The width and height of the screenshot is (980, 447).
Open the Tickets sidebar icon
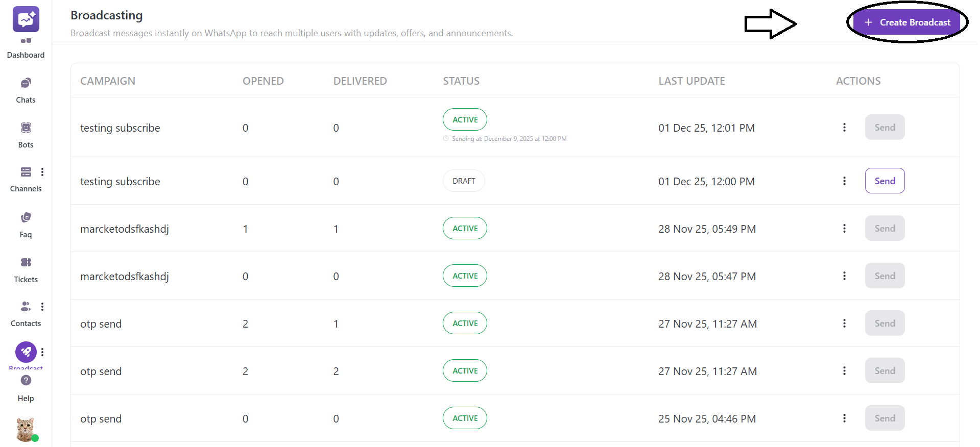[26, 263]
